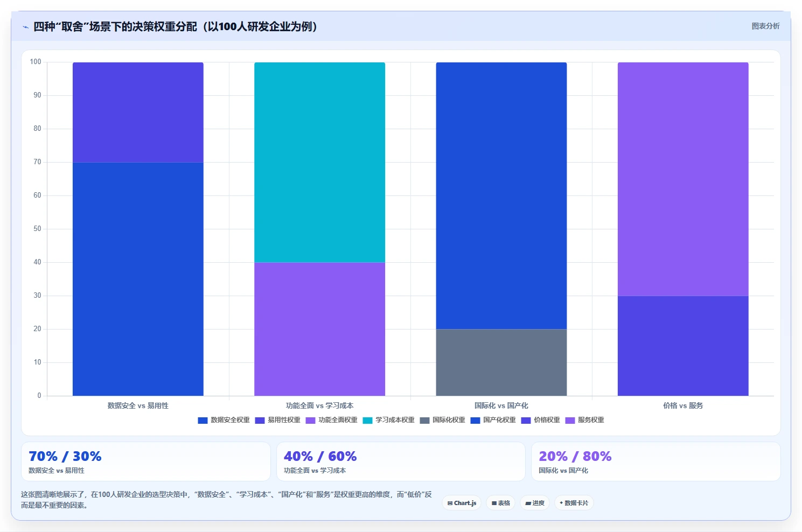
Task: Click the 价格权重 legend color box
Action: pos(526,420)
